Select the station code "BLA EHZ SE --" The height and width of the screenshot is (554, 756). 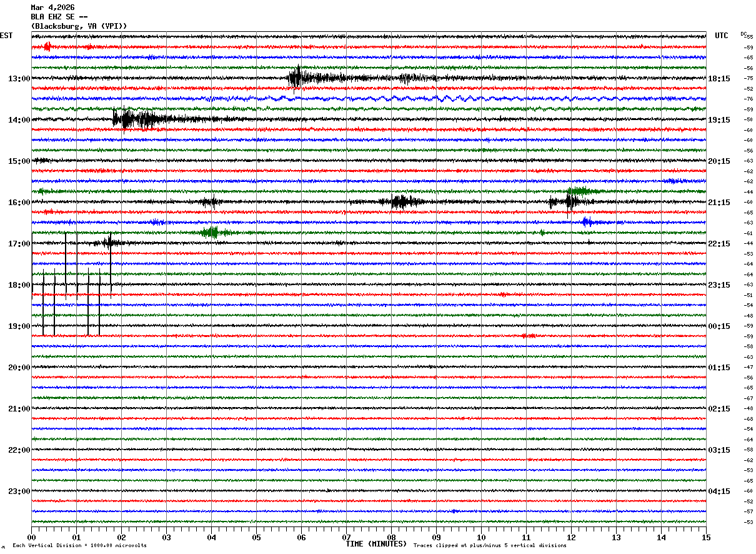59,17
